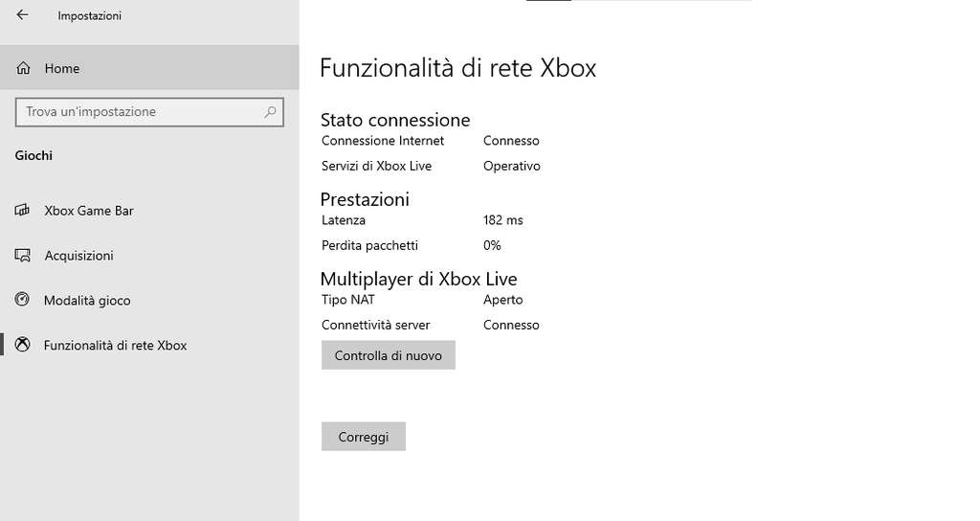The width and height of the screenshot is (980, 521).
Task: Click the Giochi section heading
Action: click(x=33, y=155)
